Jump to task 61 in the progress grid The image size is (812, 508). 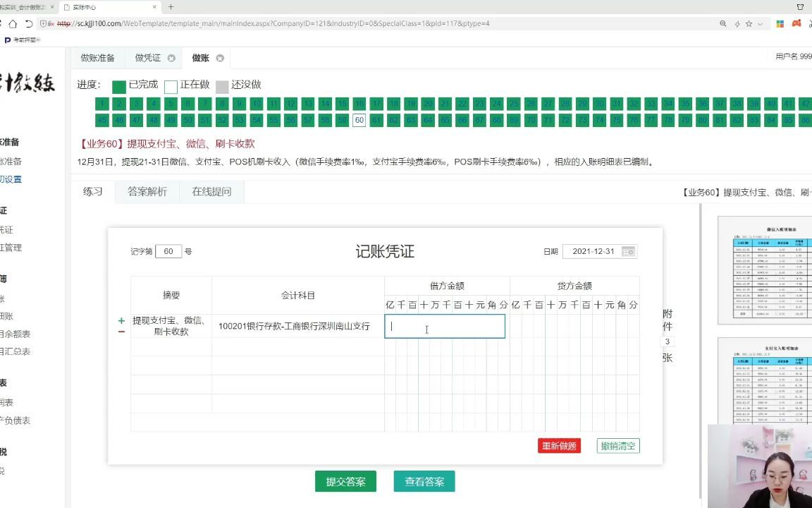pos(376,120)
